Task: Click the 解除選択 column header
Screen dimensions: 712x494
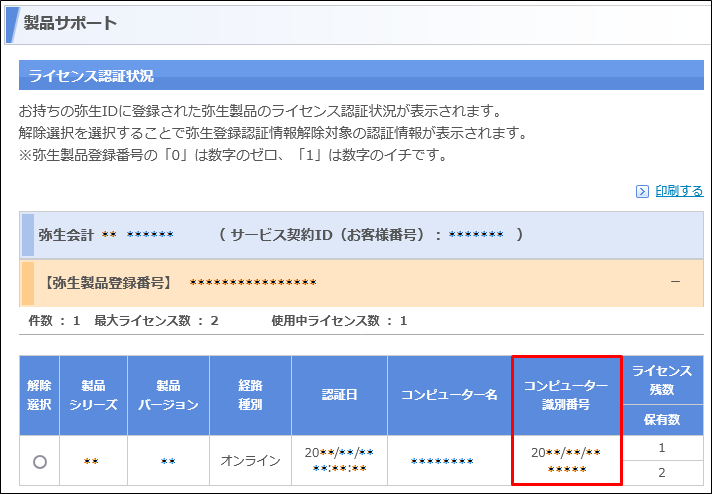Action: tap(39, 395)
